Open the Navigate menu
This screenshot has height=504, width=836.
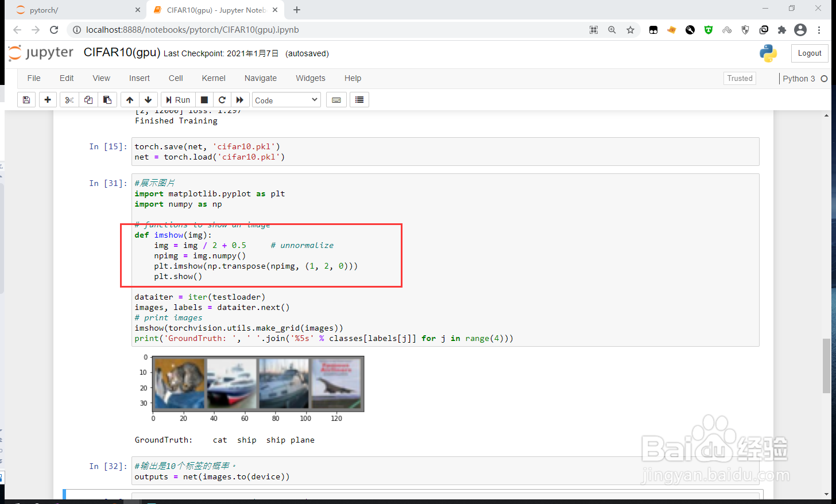pyautogui.click(x=261, y=78)
